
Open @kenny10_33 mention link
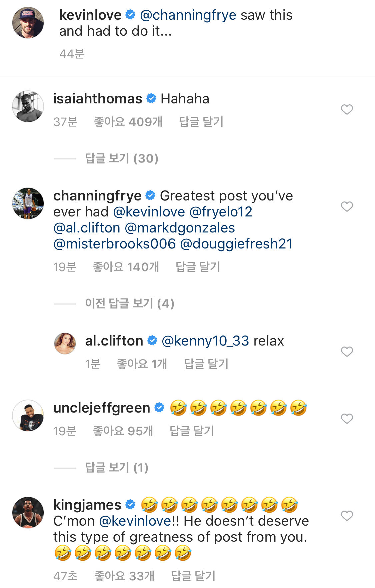point(205,341)
